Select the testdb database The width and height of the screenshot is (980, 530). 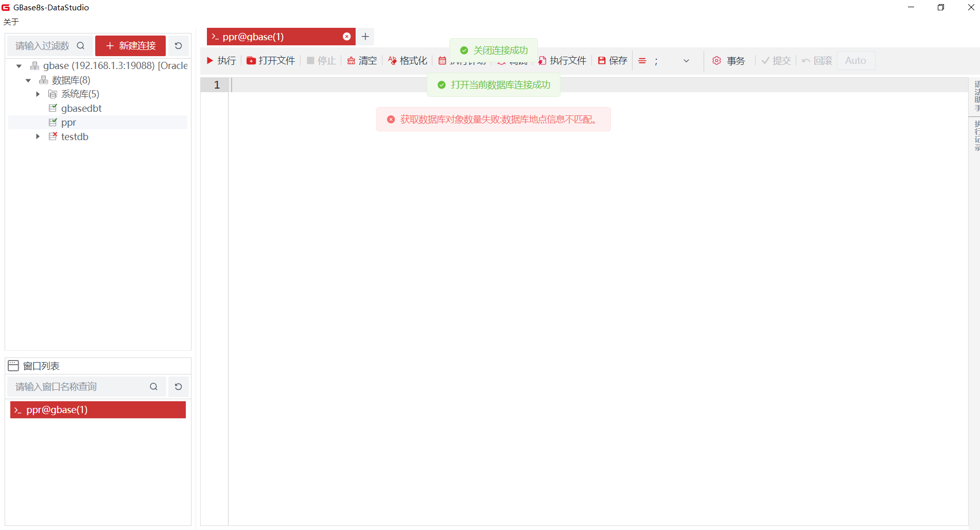[x=75, y=136]
